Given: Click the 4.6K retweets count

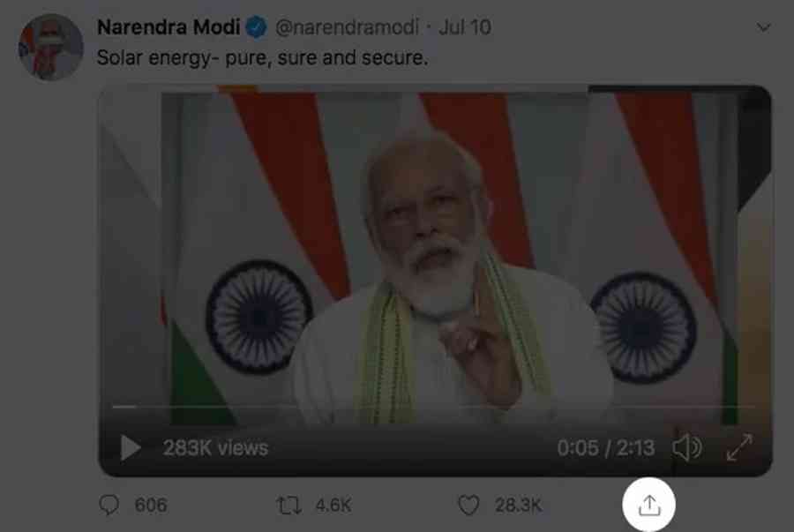Looking at the screenshot, I should coord(333,505).
